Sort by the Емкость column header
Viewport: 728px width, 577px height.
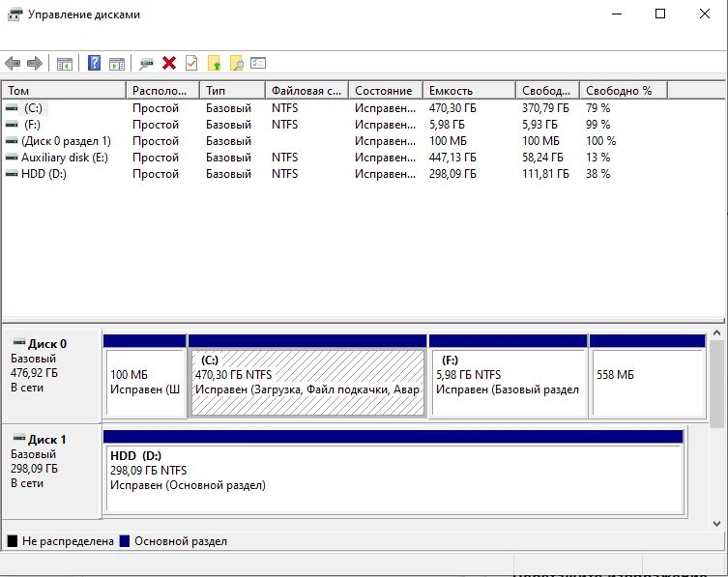click(470, 91)
